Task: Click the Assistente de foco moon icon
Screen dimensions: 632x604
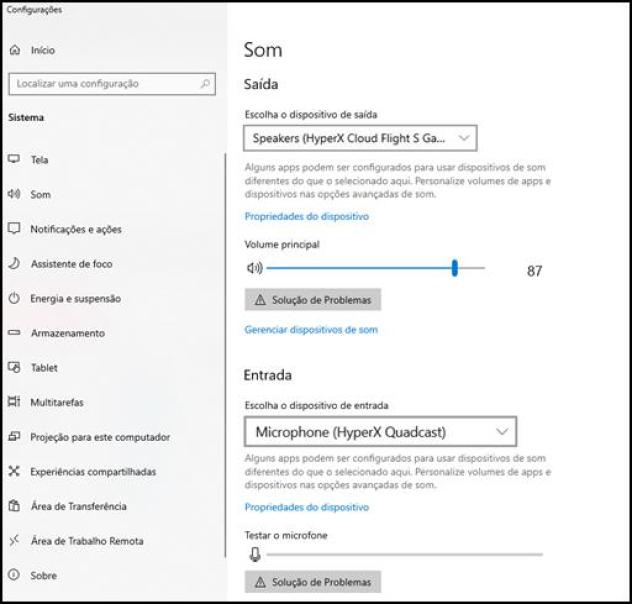Action: [14, 264]
